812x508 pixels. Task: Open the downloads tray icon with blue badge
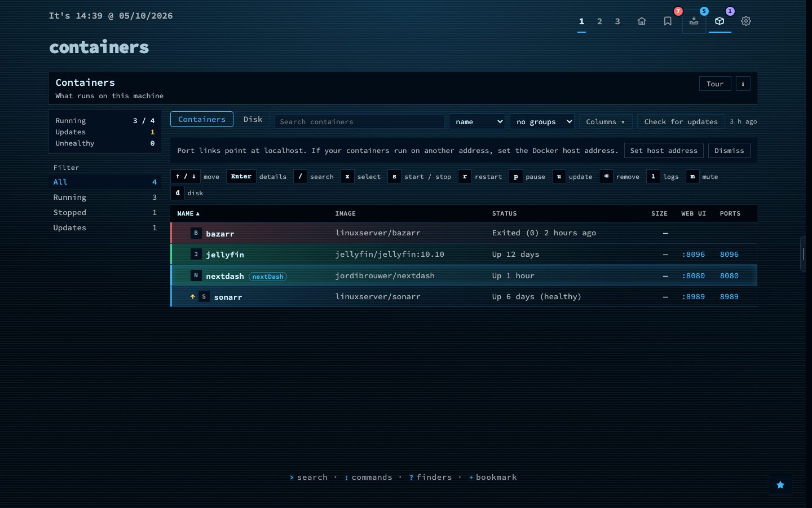[694, 21]
